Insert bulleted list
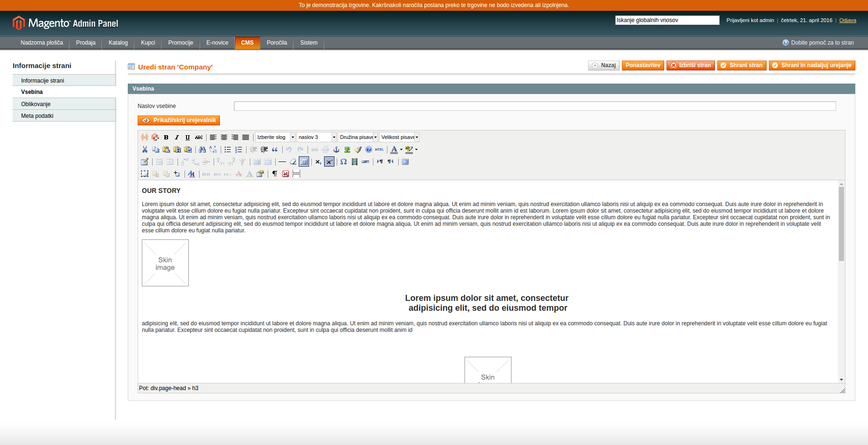 coord(228,149)
